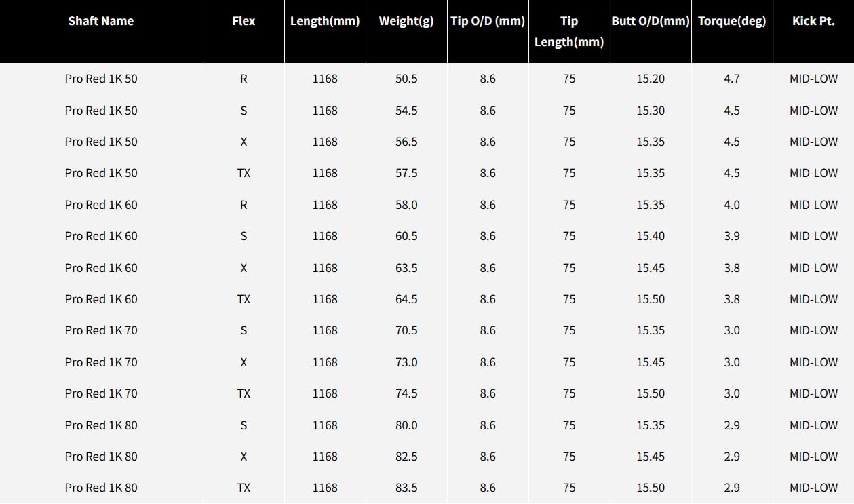The image size is (854, 504).
Task: Select the 73.0 weight cell
Action: tap(406, 362)
